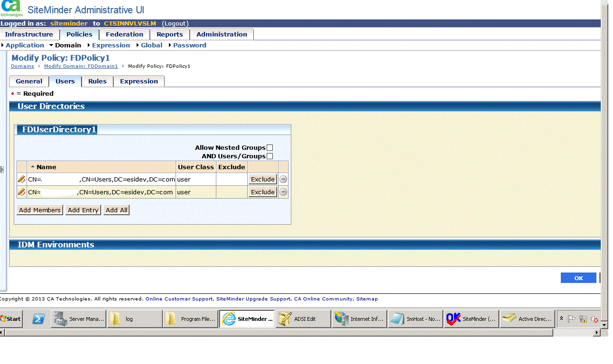Switch to the Expression policy tab
The width and height of the screenshot is (613, 364).
[x=139, y=81]
